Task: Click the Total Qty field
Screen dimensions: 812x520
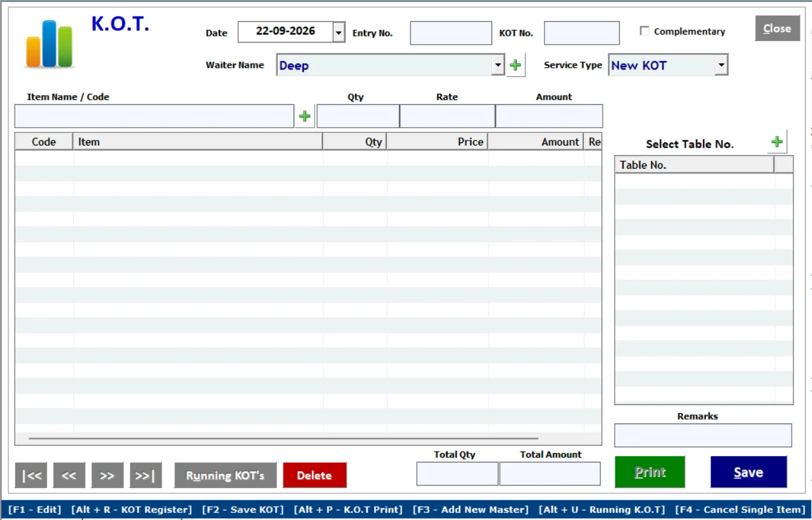Action: click(457, 474)
